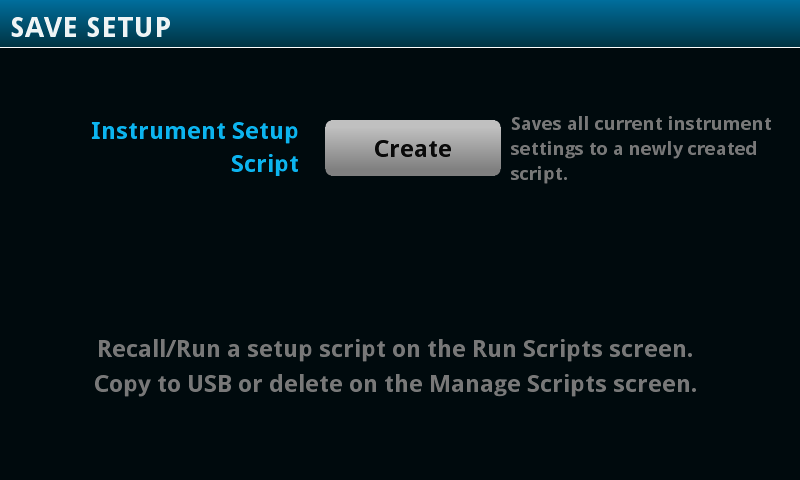This screenshot has height=480, width=800.
Task: Click the SAVE SETUP screen title
Action: [91, 27]
